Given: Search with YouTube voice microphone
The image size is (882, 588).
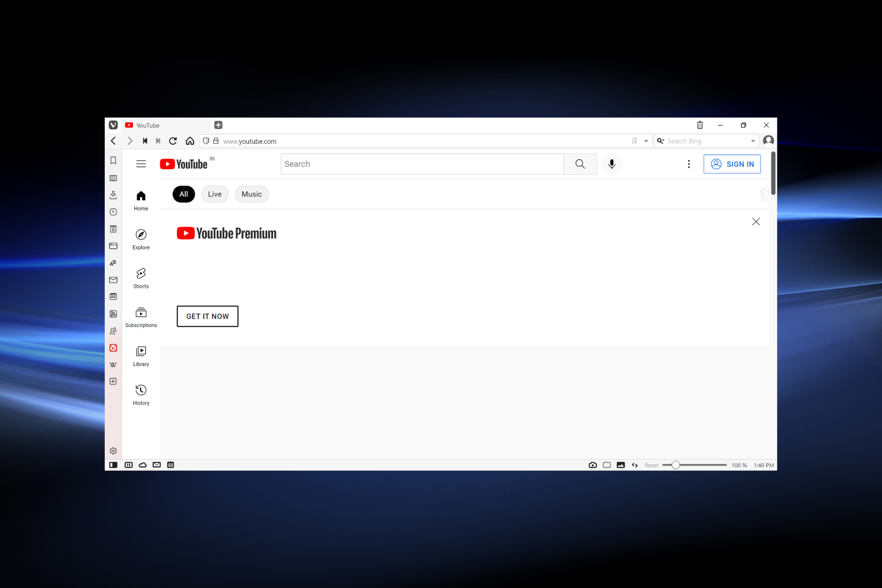Looking at the screenshot, I should point(611,164).
